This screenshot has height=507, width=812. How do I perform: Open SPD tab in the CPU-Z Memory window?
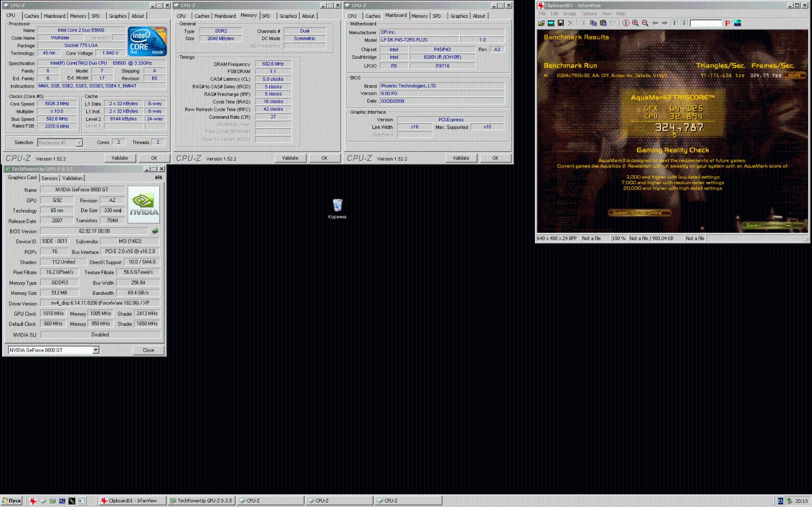pos(266,16)
